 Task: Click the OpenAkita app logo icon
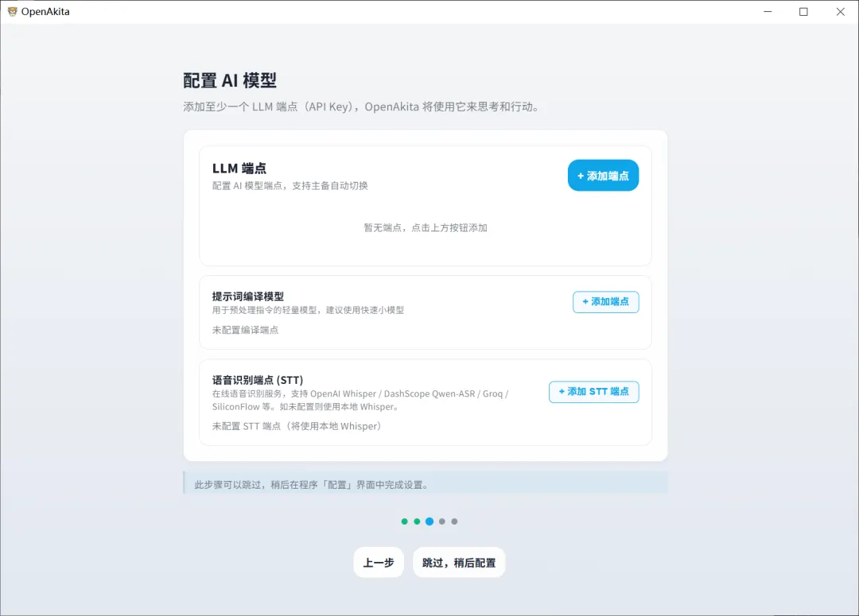click(12, 11)
